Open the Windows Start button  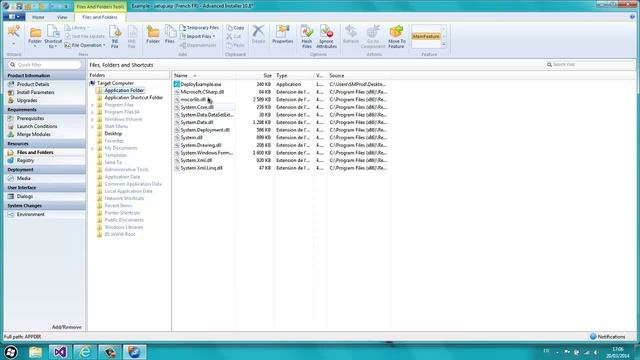click(x=11, y=352)
